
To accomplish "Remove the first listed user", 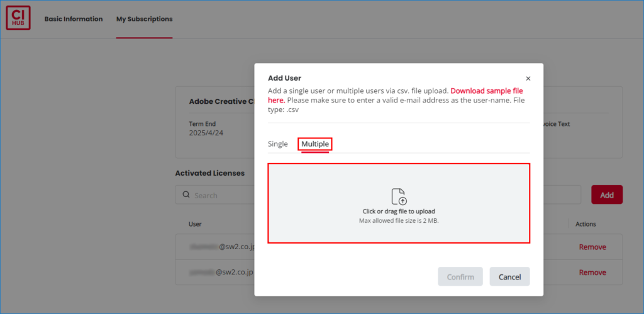I will pyautogui.click(x=592, y=247).
